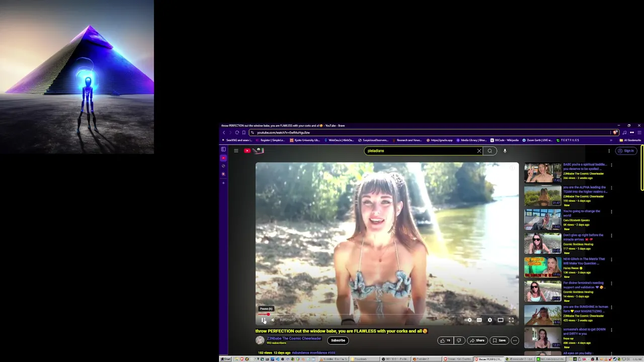
Task: Go back with the browser back arrow
Action: tap(224, 133)
